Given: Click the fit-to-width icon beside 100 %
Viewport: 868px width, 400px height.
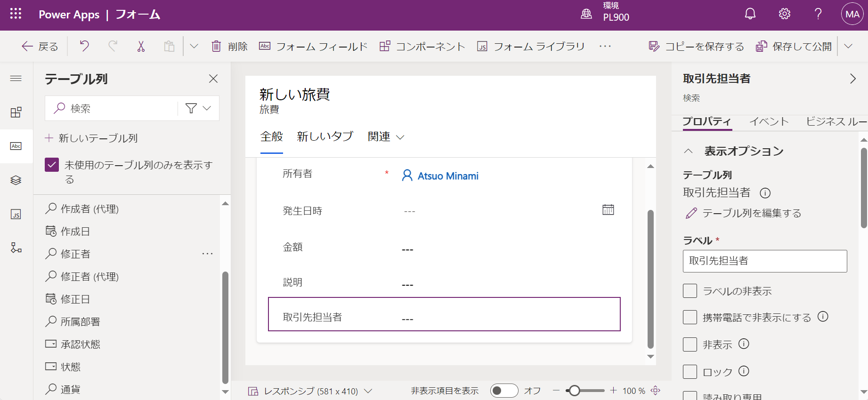Looking at the screenshot, I should 656,391.
